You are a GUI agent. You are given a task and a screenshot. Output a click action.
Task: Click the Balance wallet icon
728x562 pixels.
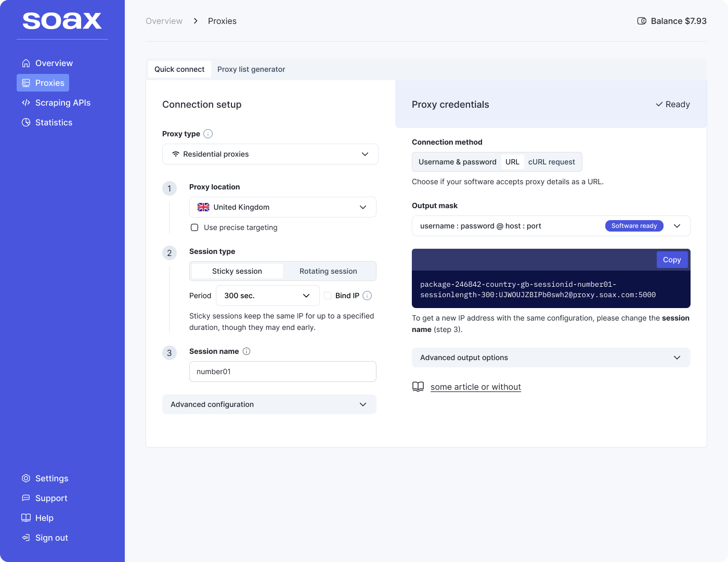[x=641, y=21]
